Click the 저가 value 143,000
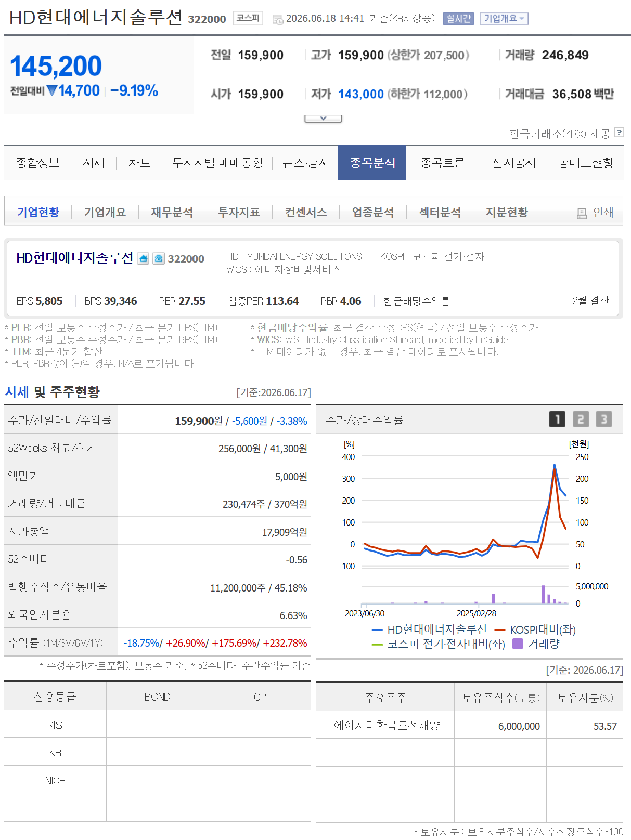 361,94
